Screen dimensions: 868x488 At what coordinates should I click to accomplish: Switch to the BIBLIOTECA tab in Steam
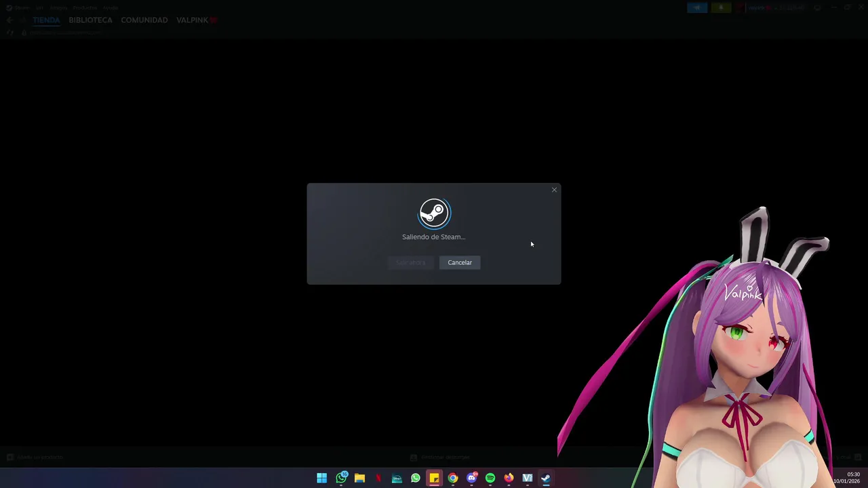point(90,20)
